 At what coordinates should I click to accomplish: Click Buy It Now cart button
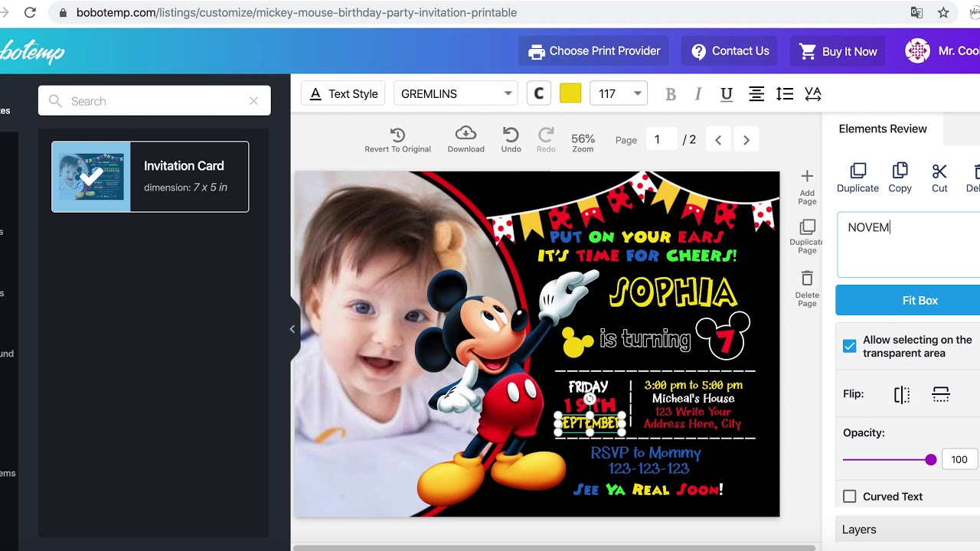click(x=838, y=51)
